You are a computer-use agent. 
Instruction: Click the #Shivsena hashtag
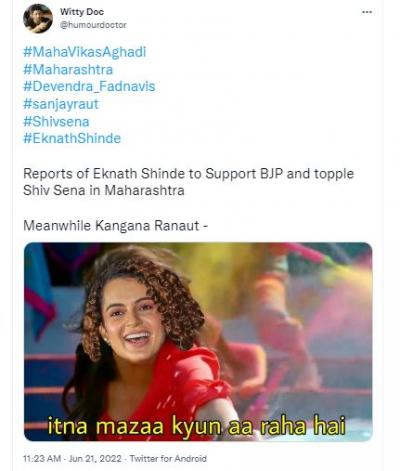click(x=56, y=122)
